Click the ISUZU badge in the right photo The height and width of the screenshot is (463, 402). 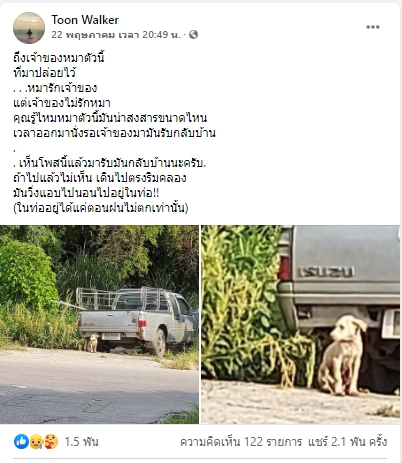[x=326, y=272]
